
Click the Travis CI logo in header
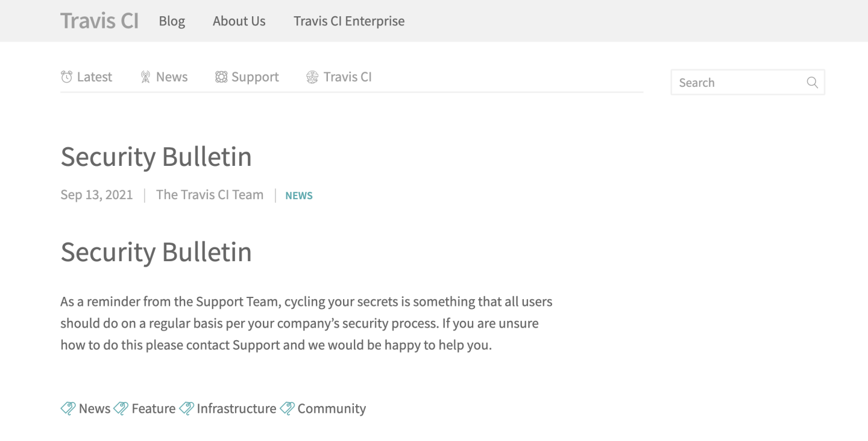tap(99, 21)
